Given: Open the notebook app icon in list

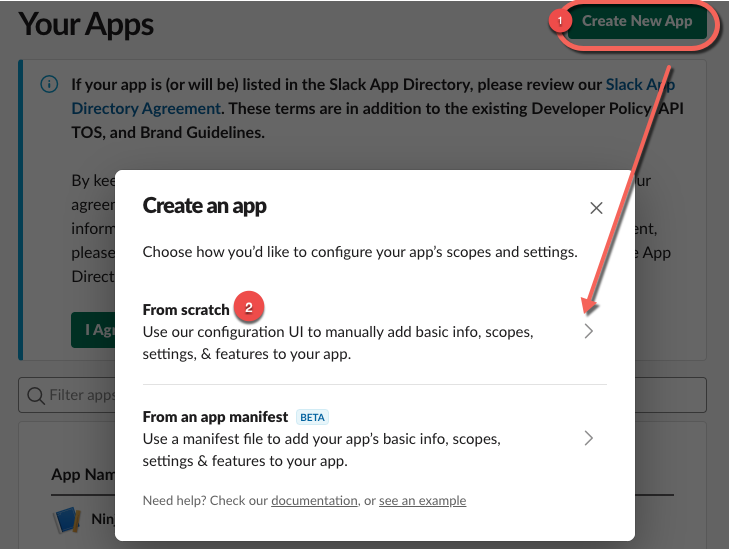Looking at the screenshot, I should [69, 520].
